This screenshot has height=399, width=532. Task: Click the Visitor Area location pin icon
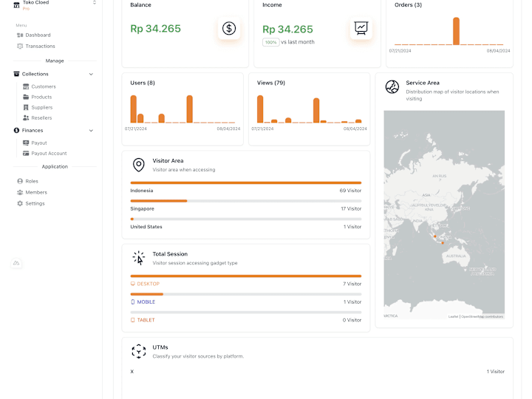point(138,165)
